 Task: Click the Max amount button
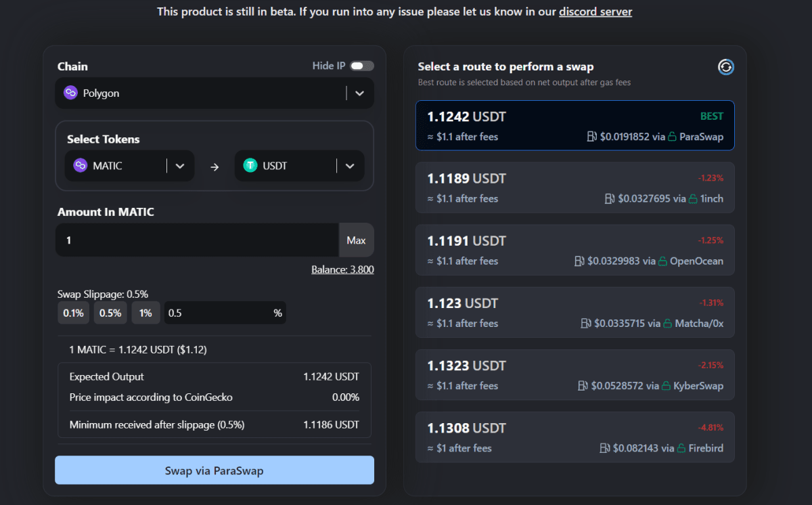coord(357,240)
